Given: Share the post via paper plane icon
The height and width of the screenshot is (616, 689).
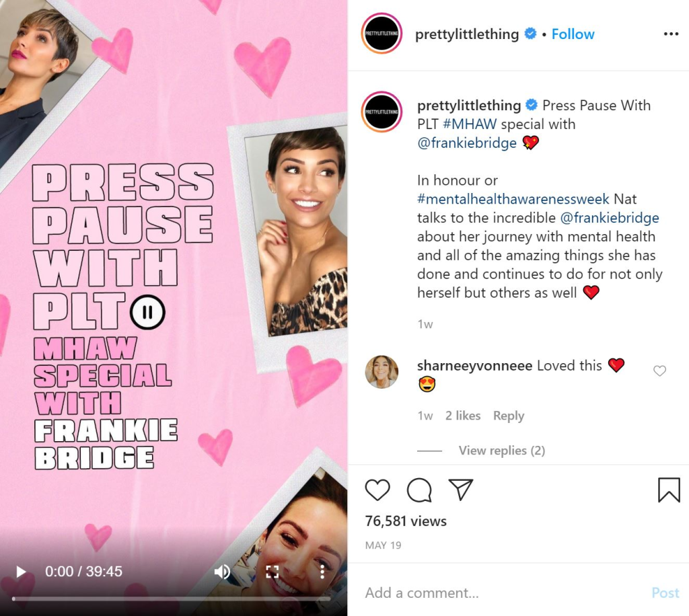Looking at the screenshot, I should [460, 489].
